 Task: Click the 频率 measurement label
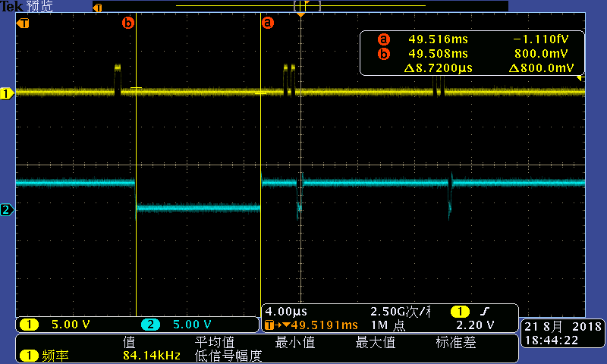pos(55,356)
